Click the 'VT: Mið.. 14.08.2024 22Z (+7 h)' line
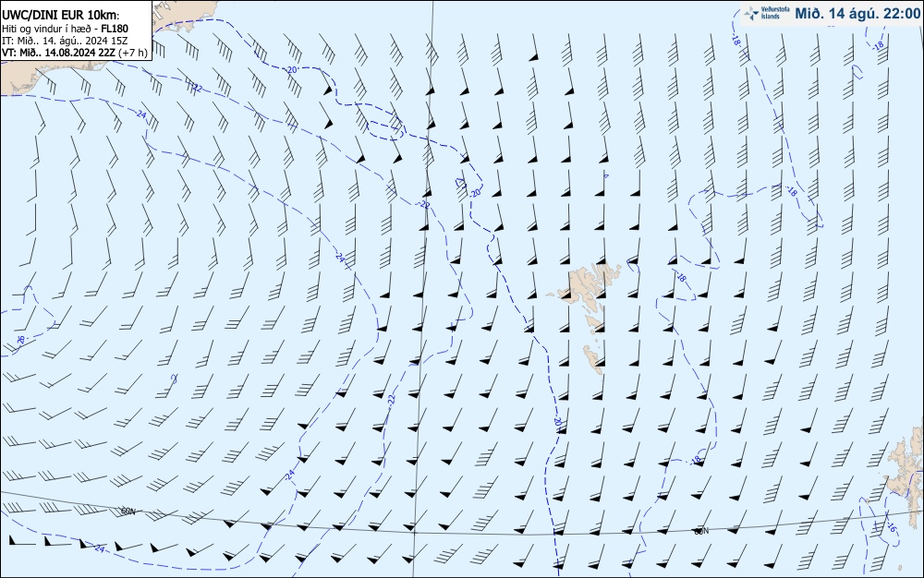This screenshot has height=578, width=924. pyautogui.click(x=74, y=53)
